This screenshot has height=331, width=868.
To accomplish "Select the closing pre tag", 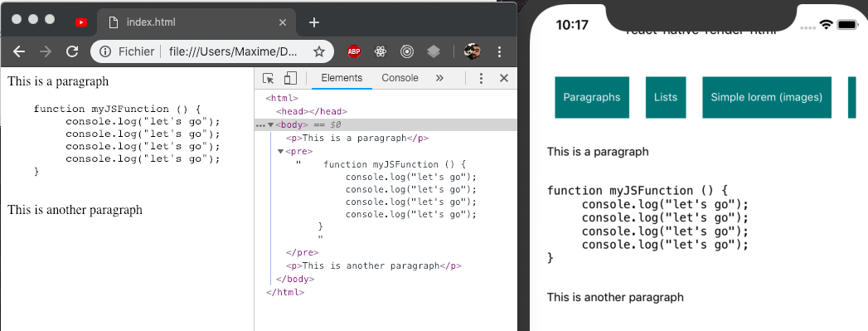I will tap(303, 252).
